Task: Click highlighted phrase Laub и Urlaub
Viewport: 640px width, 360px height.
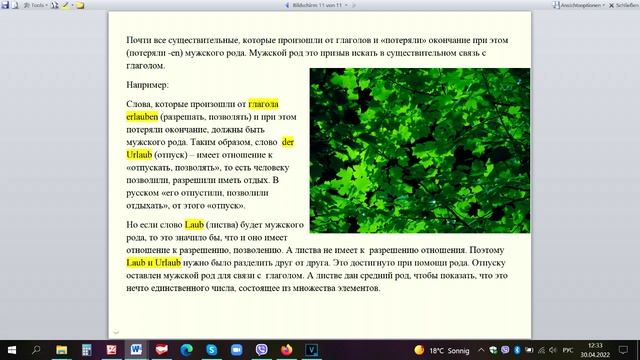Action: (153, 262)
